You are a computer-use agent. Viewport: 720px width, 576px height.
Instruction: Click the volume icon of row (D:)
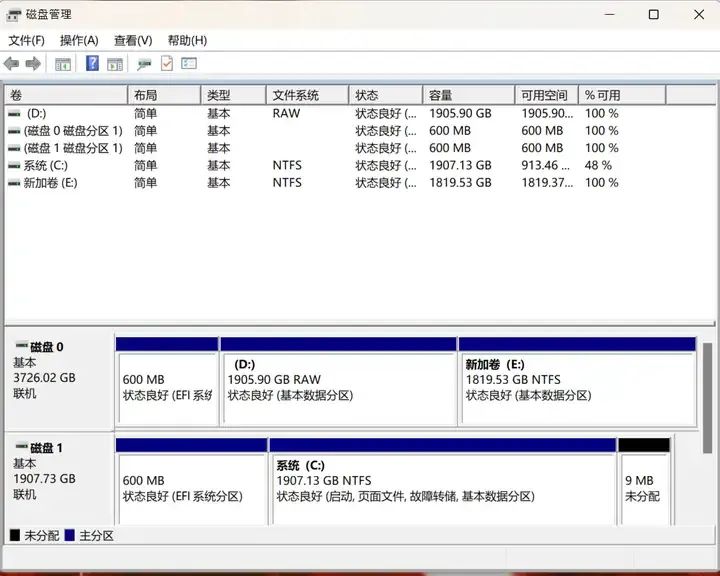click(14, 113)
